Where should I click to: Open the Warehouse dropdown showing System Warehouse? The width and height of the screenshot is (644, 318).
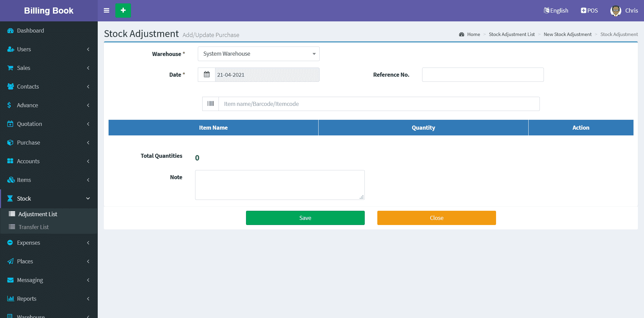tap(259, 54)
